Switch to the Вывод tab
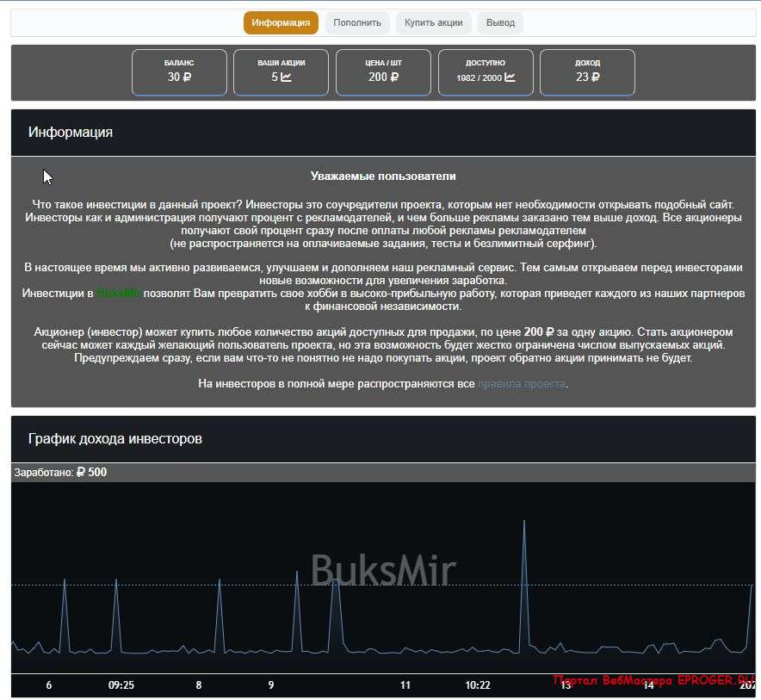The width and height of the screenshot is (761, 700). point(500,22)
